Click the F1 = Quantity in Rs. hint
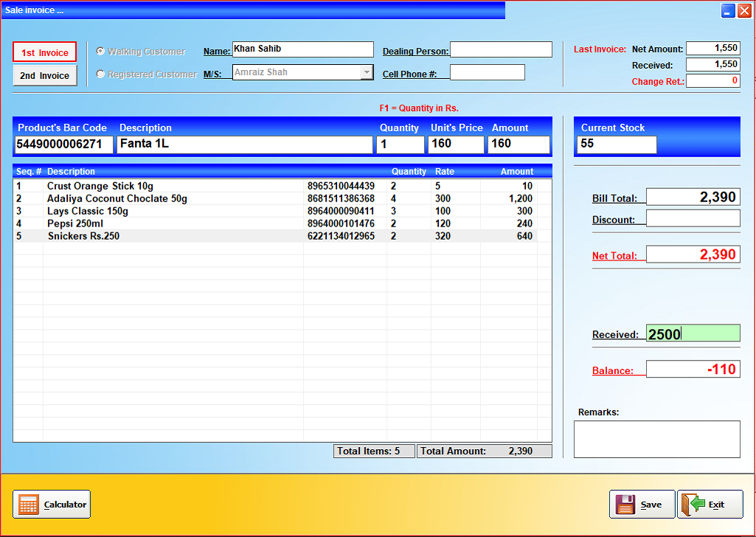The width and height of the screenshot is (756, 537). [x=419, y=108]
